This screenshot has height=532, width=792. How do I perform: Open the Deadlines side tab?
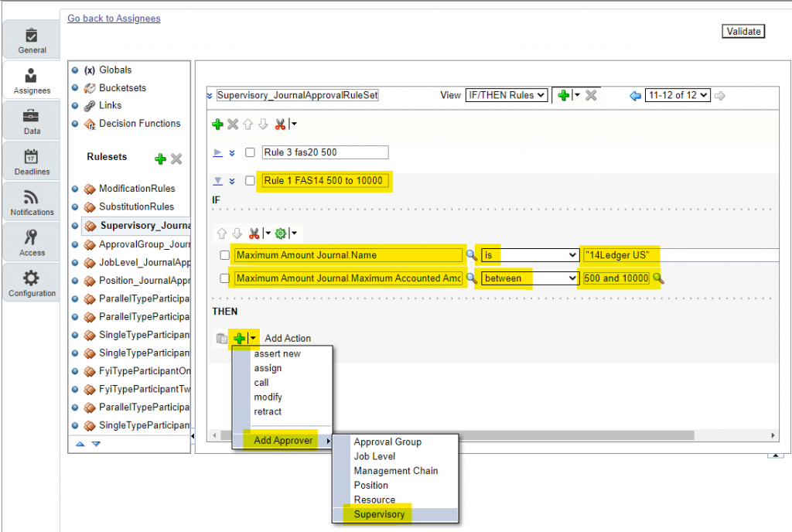pos(32,162)
